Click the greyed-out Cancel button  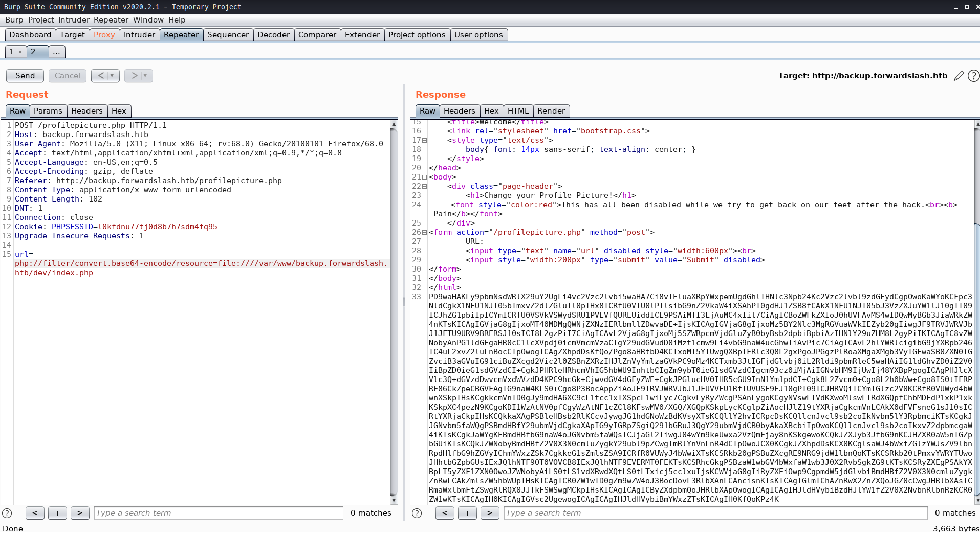click(68, 76)
